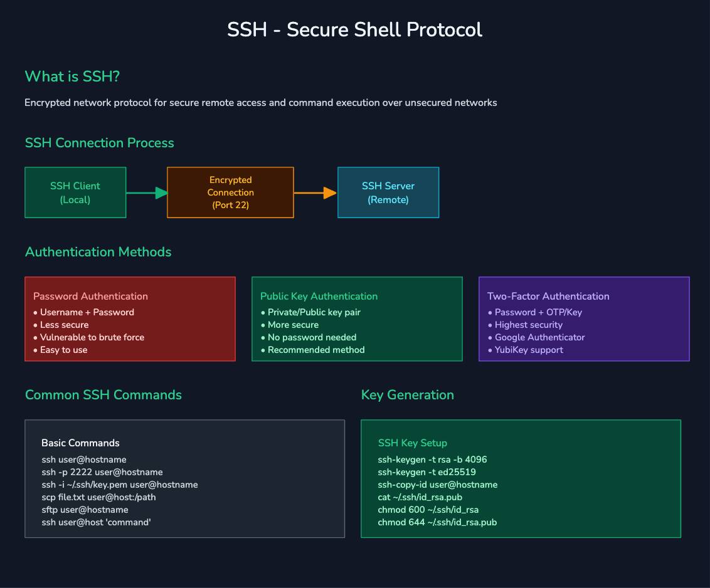Select the Username + Password option
Image resolution: width=710 pixels, height=588 pixels.
pyautogui.click(x=87, y=312)
